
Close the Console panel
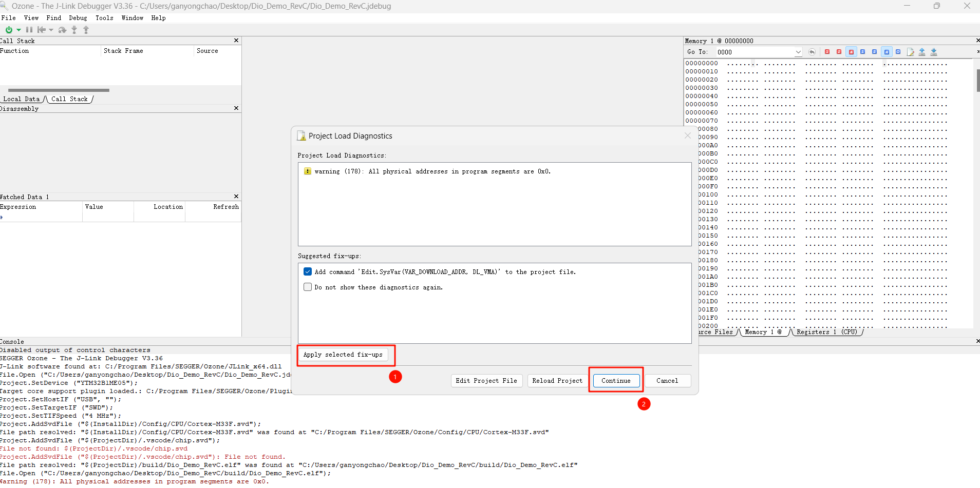tap(977, 341)
